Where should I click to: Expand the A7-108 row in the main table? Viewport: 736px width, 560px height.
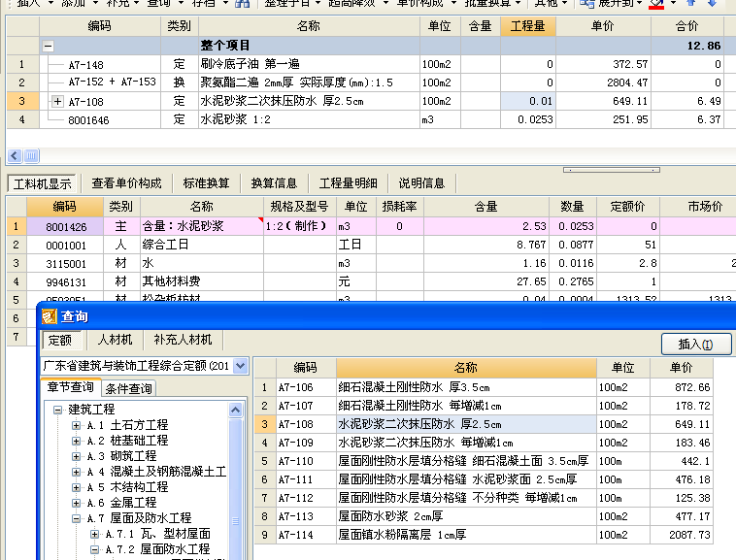(57, 101)
